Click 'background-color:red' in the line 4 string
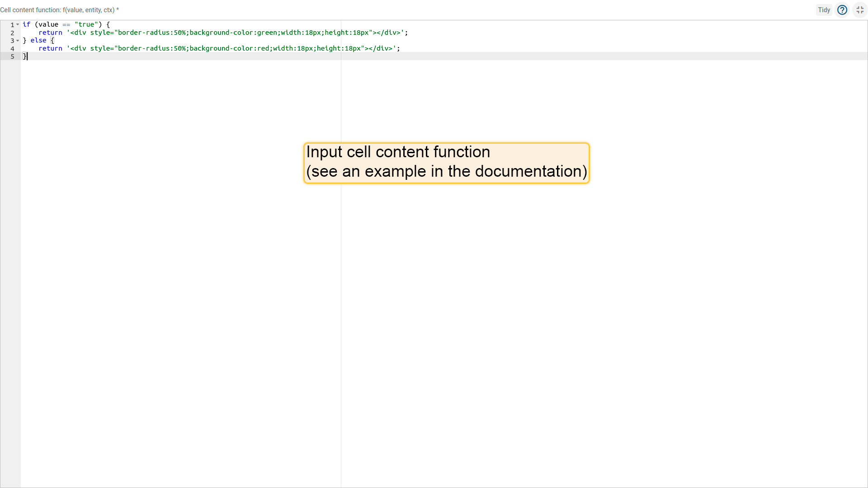 [229, 49]
